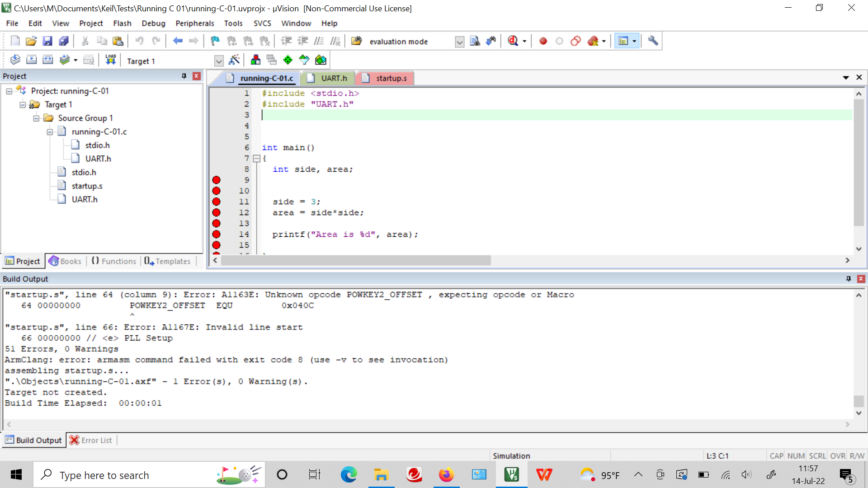
Task: Unindent selected lines with the unindent icon
Action: [x=303, y=41]
